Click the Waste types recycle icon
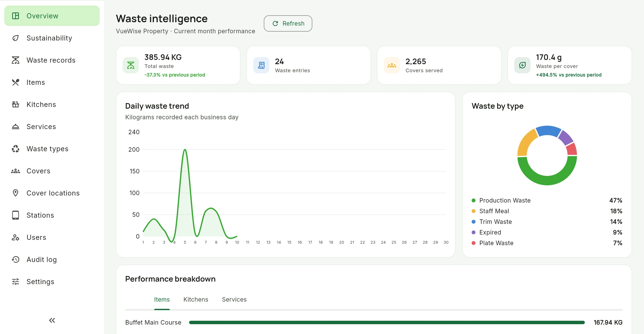Image resolution: width=644 pixels, height=334 pixels. pyautogui.click(x=16, y=149)
